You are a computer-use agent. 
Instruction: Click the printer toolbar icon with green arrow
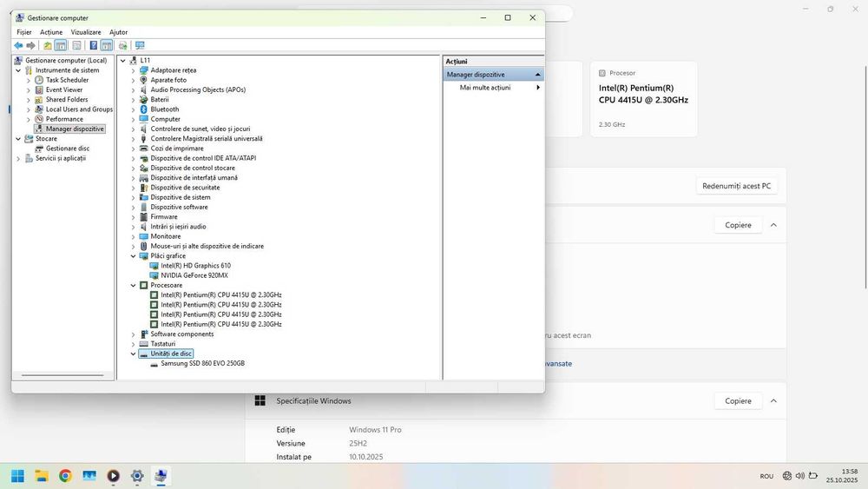[123, 45]
